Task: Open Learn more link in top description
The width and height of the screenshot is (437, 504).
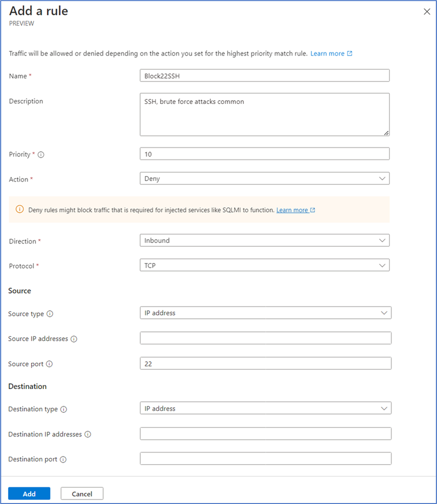Action: 331,53
